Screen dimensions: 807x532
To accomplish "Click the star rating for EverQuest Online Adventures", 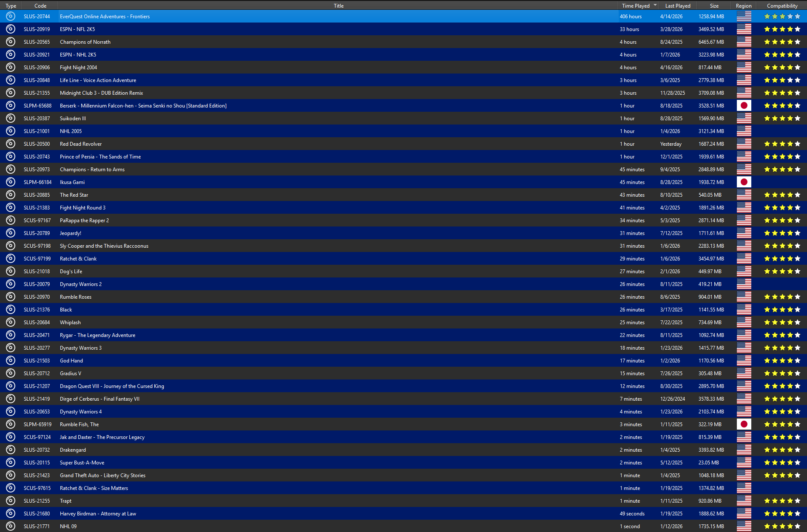I will pyautogui.click(x=782, y=16).
